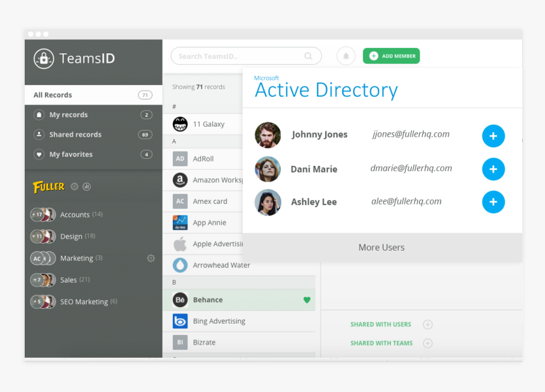Open the Amazon Workspace record

tap(203, 180)
